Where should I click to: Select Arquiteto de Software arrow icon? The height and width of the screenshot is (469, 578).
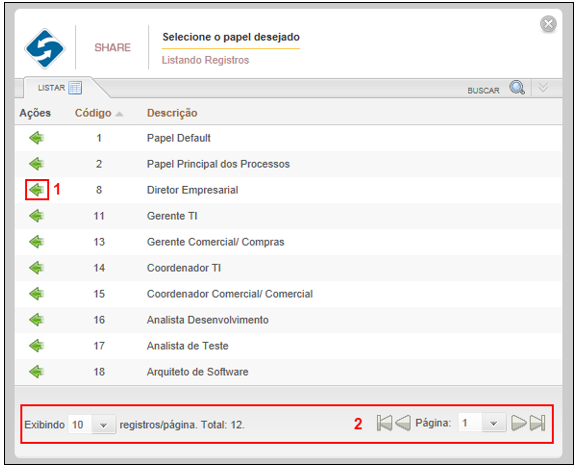[37, 372]
